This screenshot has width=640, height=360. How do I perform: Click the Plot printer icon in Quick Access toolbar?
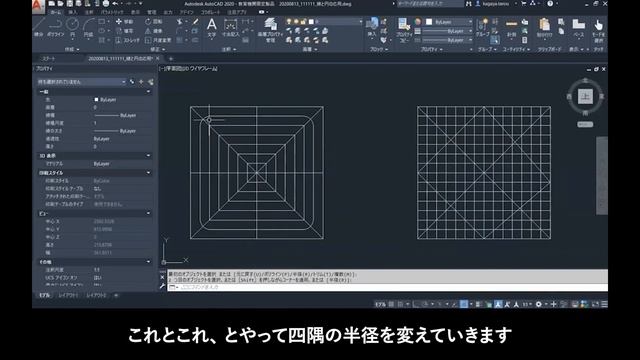click(106, 4)
